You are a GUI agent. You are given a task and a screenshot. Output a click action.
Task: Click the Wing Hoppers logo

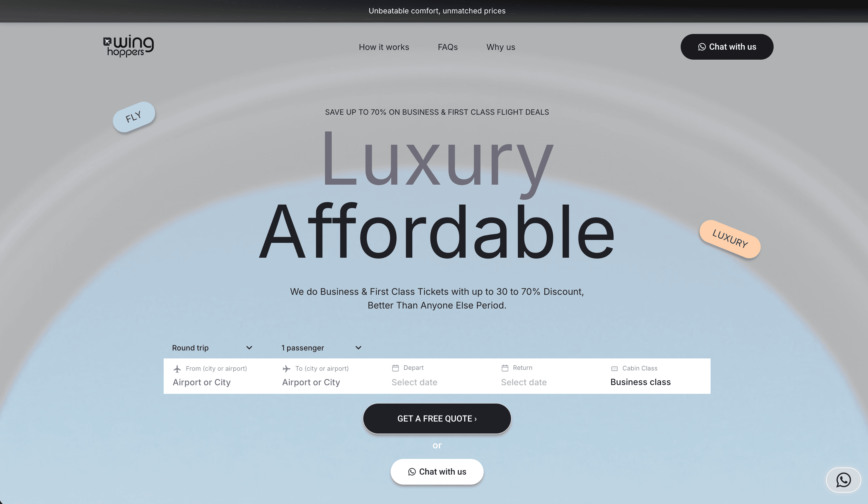pos(129,46)
